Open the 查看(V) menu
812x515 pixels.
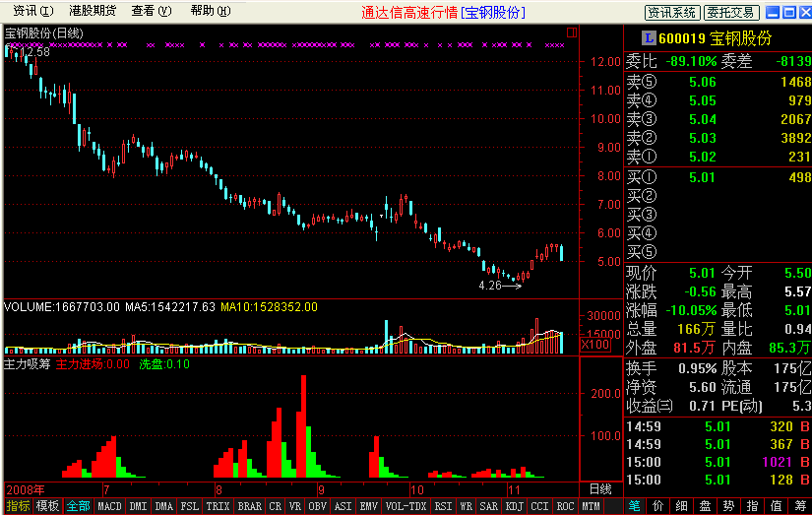tap(152, 11)
